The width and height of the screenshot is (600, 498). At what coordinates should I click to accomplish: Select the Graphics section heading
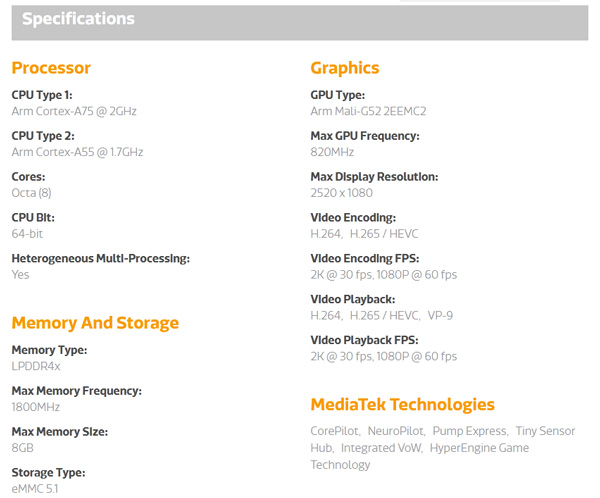tap(345, 69)
